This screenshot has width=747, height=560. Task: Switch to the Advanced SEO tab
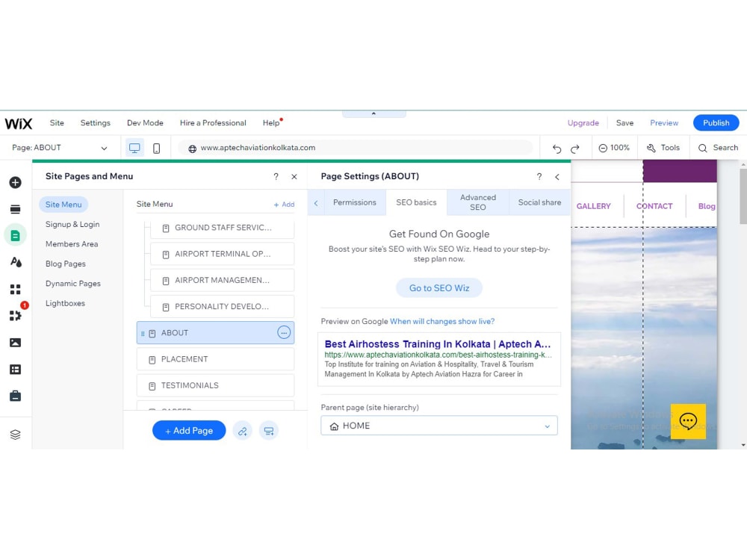point(478,202)
